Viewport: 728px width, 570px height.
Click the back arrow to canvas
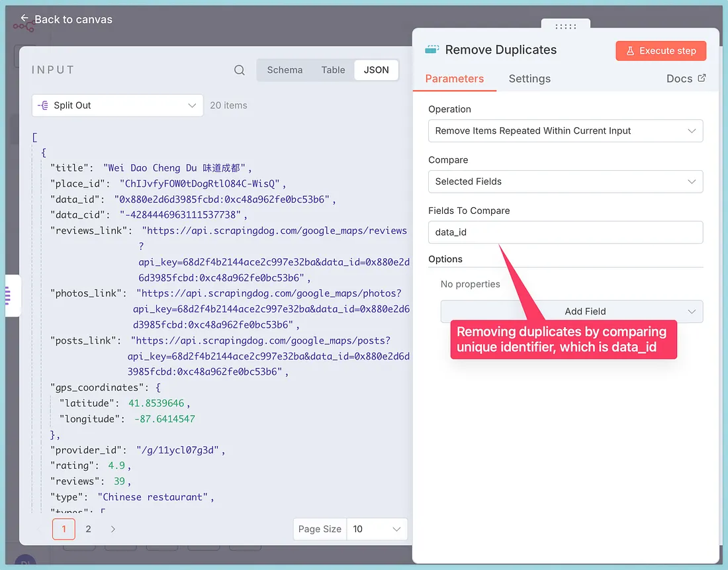pyautogui.click(x=25, y=19)
